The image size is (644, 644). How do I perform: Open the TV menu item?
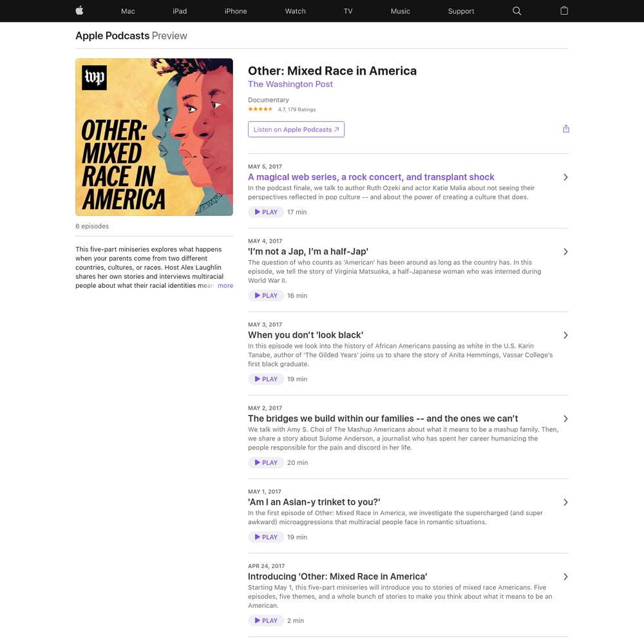(348, 11)
